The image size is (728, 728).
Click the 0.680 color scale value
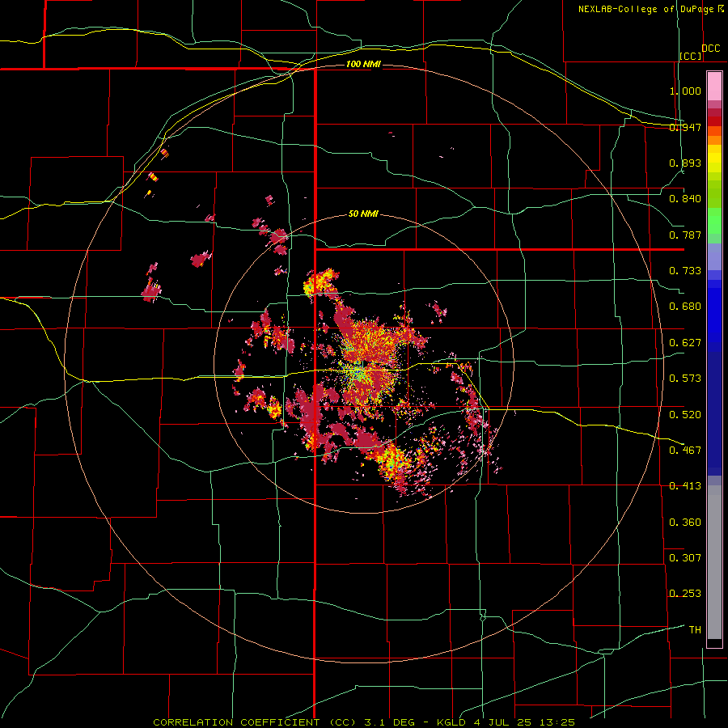click(685, 307)
